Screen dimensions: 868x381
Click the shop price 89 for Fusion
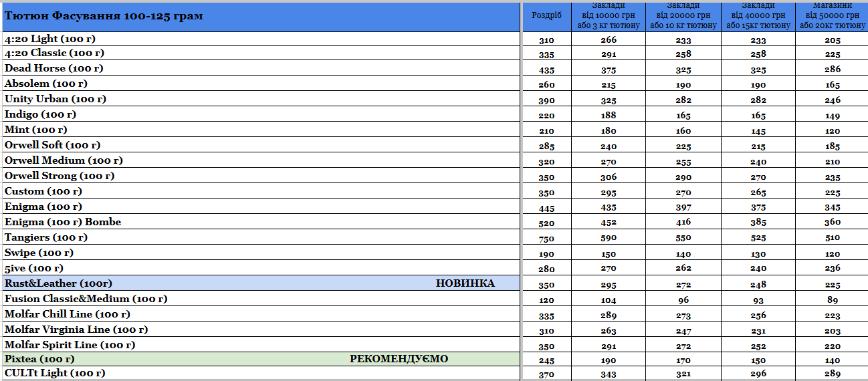click(x=833, y=300)
